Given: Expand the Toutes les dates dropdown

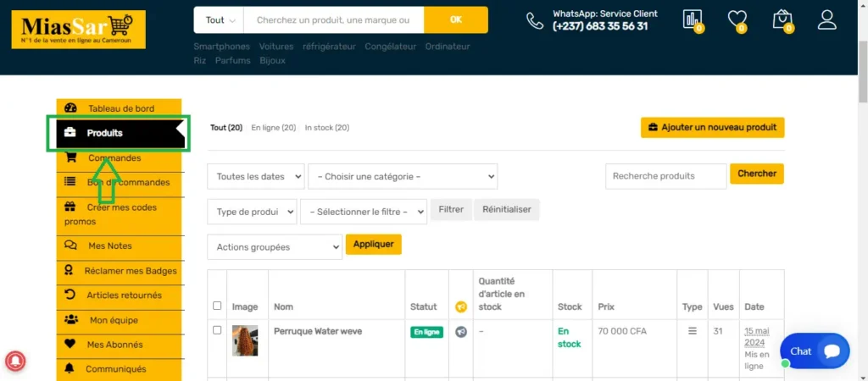Looking at the screenshot, I should (x=255, y=176).
